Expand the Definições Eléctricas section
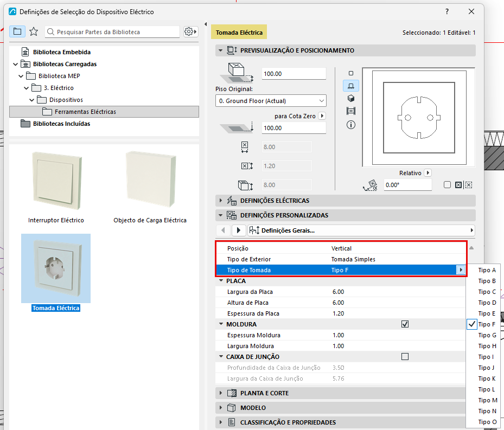Image resolution: width=504 pixels, height=430 pixels. (220, 200)
